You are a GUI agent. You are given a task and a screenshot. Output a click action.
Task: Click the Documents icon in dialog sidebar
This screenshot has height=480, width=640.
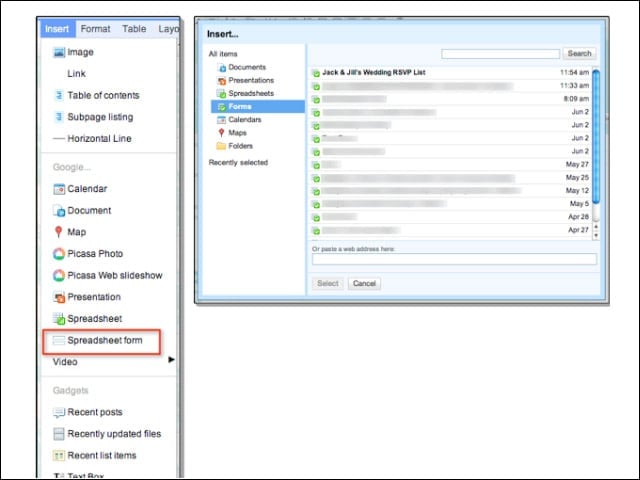pyautogui.click(x=221, y=67)
